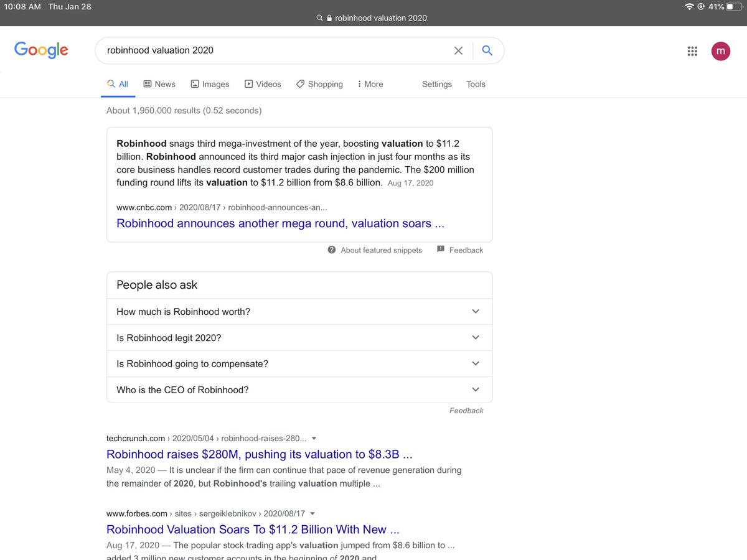Image resolution: width=747 pixels, height=560 pixels.
Task: Switch to the Shopping tab
Action: pyautogui.click(x=319, y=84)
